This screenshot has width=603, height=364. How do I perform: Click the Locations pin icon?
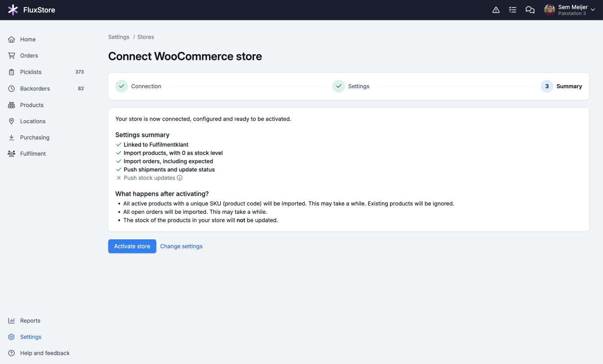tap(12, 121)
